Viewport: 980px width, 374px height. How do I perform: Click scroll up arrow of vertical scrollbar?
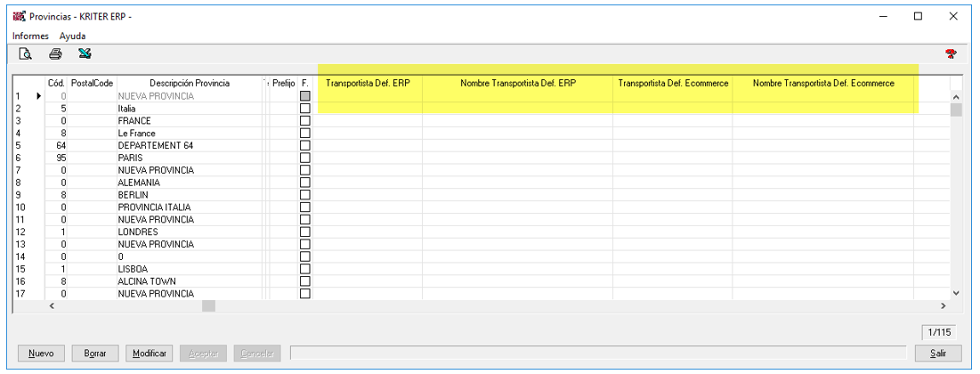(x=957, y=96)
